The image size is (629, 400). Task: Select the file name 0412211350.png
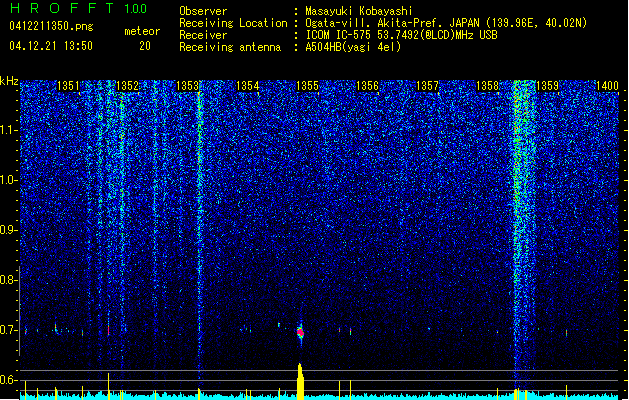(x=51, y=27)
